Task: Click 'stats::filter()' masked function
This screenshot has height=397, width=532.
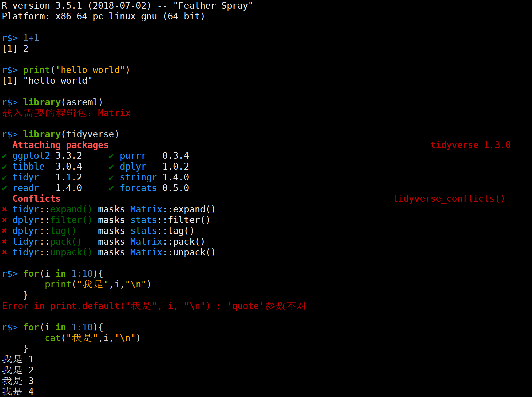Action: [170, 220]
